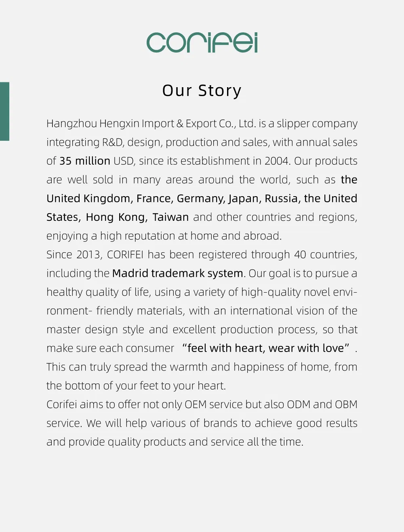
Task: Click 'Hangzhou Hengxin Import & Export Co., Ltd.' text
Action: tap(151, 124)
